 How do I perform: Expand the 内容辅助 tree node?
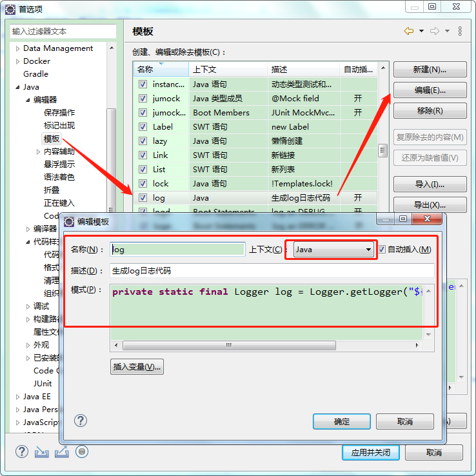[x=38, y=152]
